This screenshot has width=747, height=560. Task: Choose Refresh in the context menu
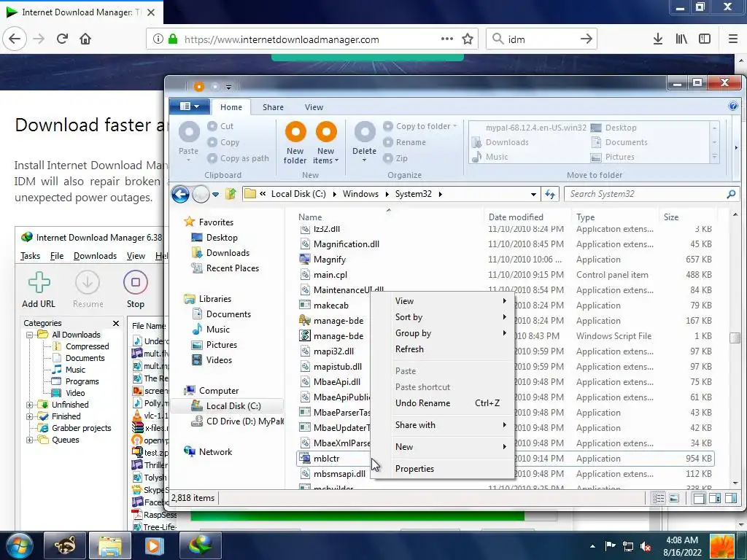click(409, 349)
